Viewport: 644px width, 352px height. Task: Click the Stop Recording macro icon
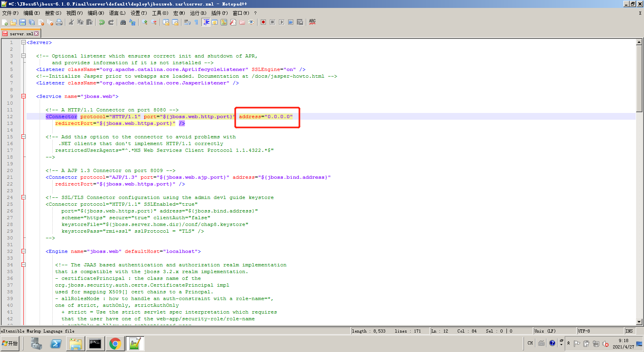point(273,22)
